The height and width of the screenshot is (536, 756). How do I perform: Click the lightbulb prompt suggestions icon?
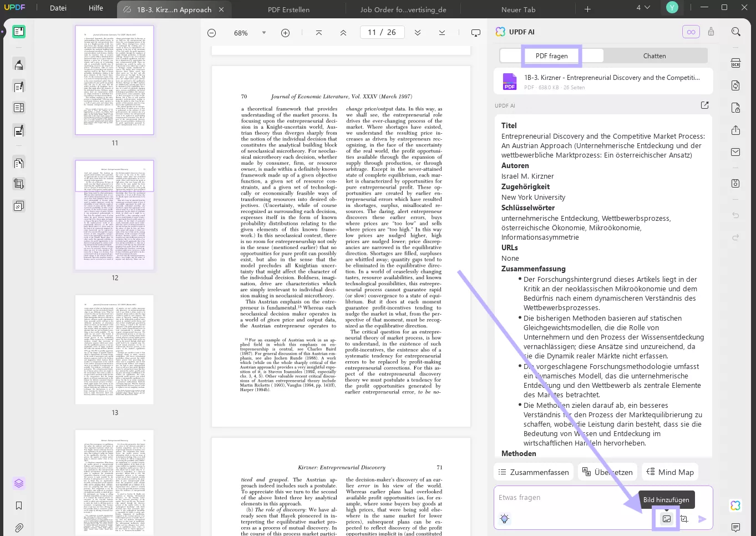coord(504,519)
